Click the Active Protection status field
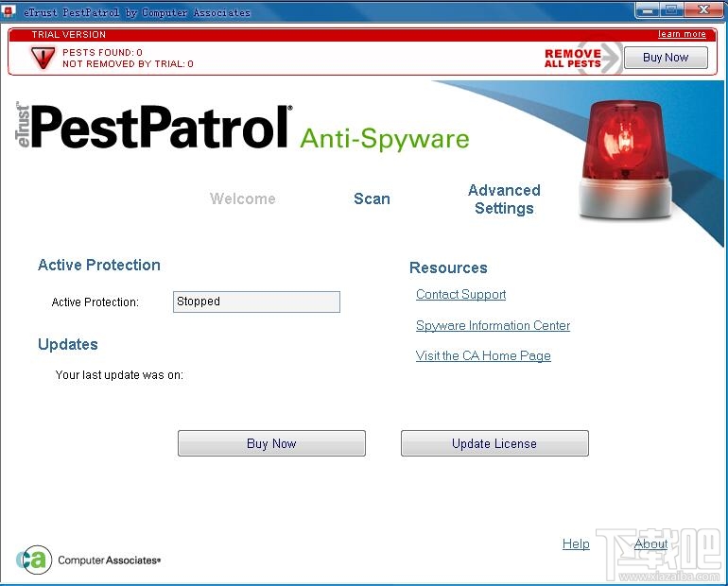This screenshot has height=586, width=728. click(x=256, y=302)
